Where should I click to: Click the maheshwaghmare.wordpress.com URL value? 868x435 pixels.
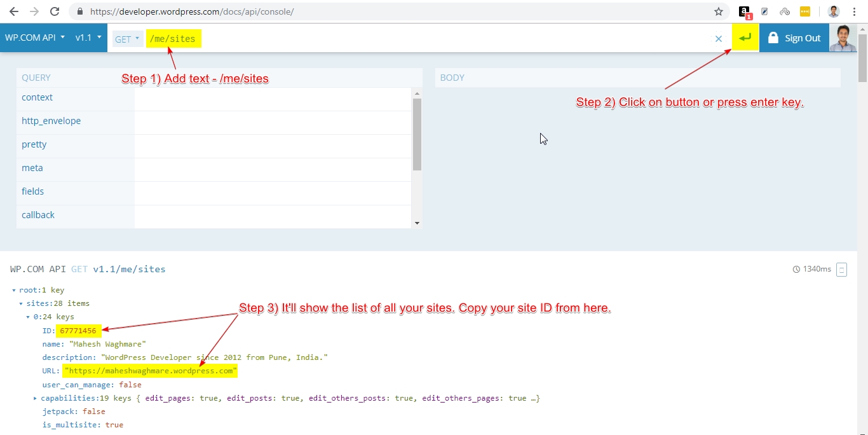[150, 371]
